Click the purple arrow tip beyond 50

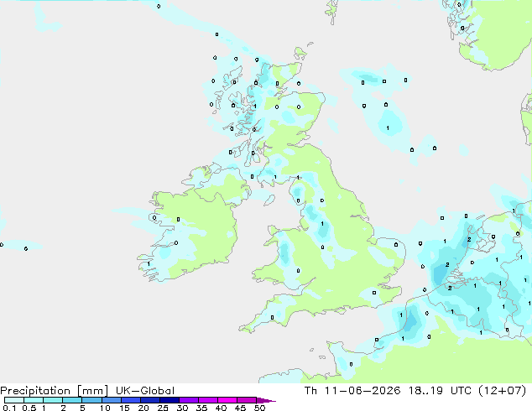266,400
